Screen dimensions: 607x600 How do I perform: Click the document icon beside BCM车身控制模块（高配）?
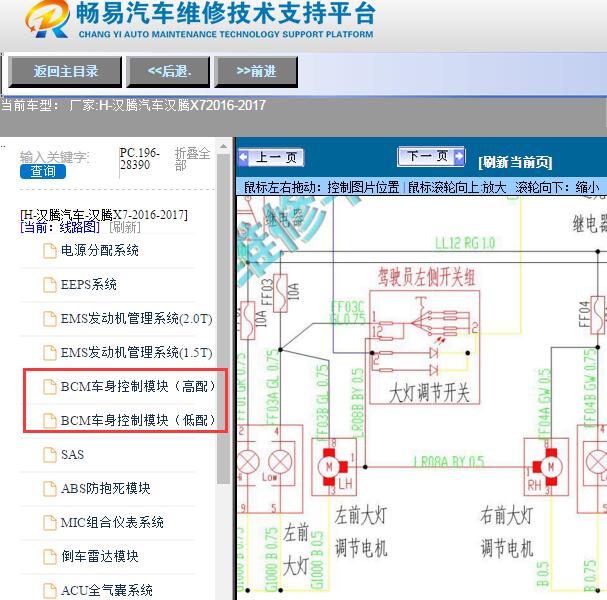pyautogui.click(x=50, y=386)
